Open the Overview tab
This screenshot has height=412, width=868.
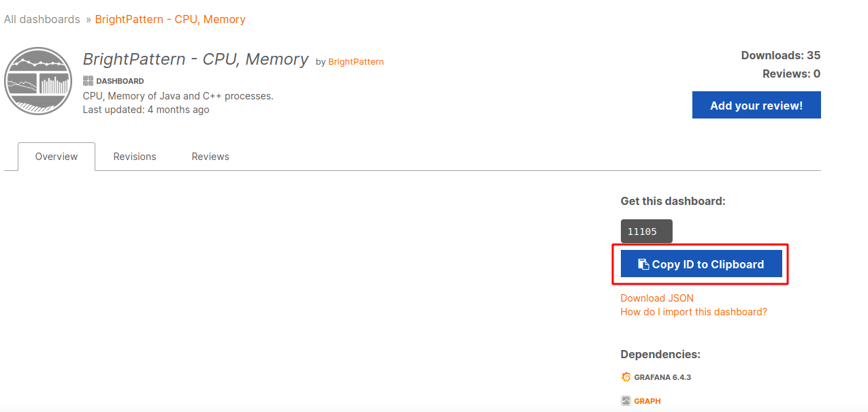(x=57, y=157)
